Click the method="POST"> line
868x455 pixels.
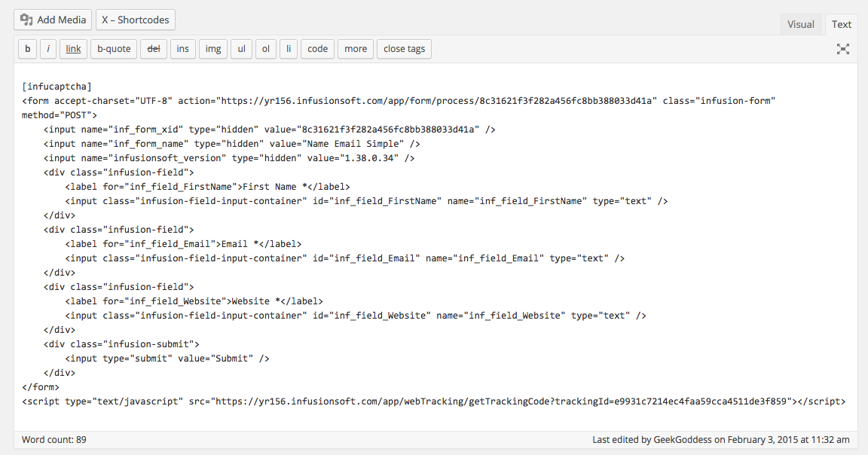[x=60, y=115]
